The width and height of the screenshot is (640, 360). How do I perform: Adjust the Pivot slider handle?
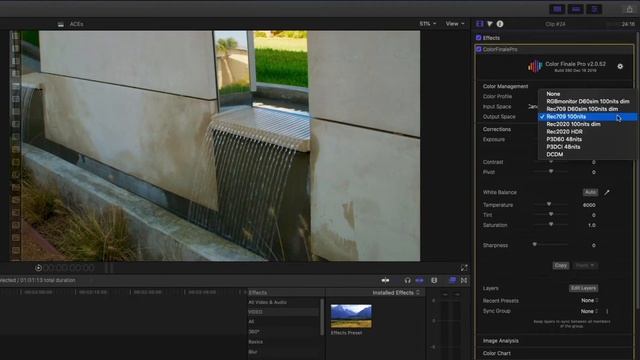[551, 171]
